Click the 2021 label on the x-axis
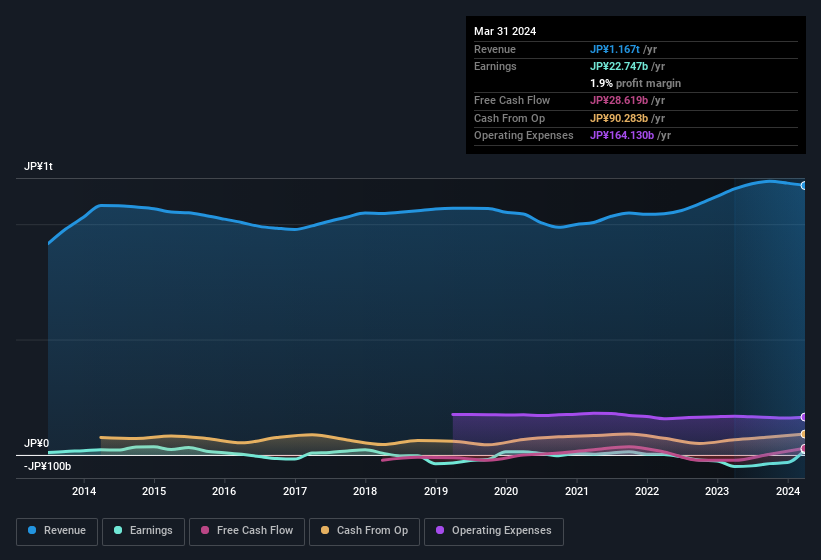Screen dimensions: 821x560 tap(577, 491)
